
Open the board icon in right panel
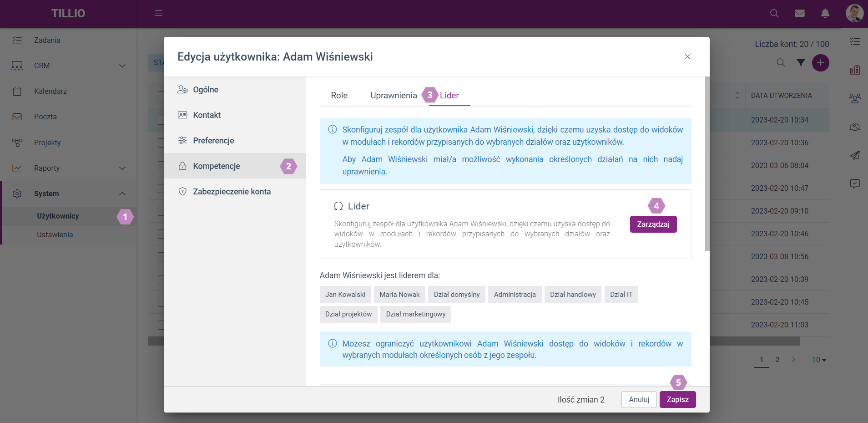[x=855, y=70]
